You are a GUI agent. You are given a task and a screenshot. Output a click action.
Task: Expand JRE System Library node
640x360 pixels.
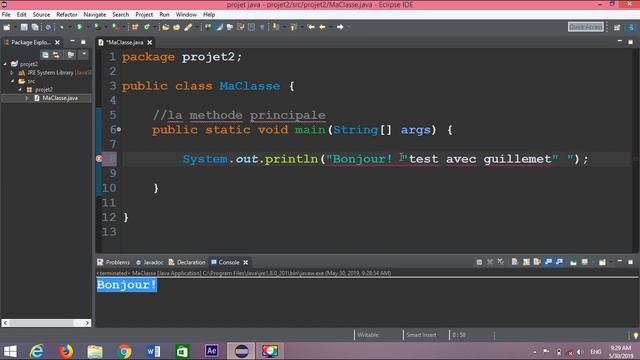pyautogui.click(x=12, y=73)
